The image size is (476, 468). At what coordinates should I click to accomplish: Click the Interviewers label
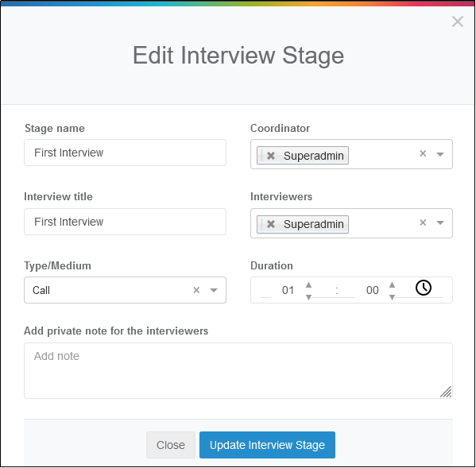(281, 197)
